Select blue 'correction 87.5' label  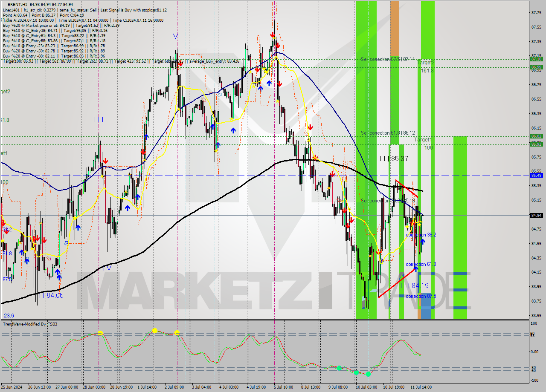click(x=421, y=296)
